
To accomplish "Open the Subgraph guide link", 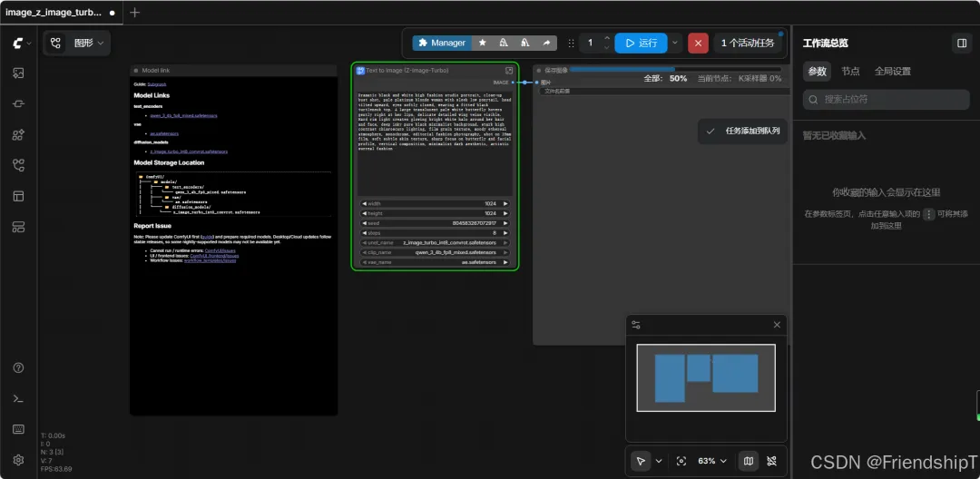I will [157, 83].
